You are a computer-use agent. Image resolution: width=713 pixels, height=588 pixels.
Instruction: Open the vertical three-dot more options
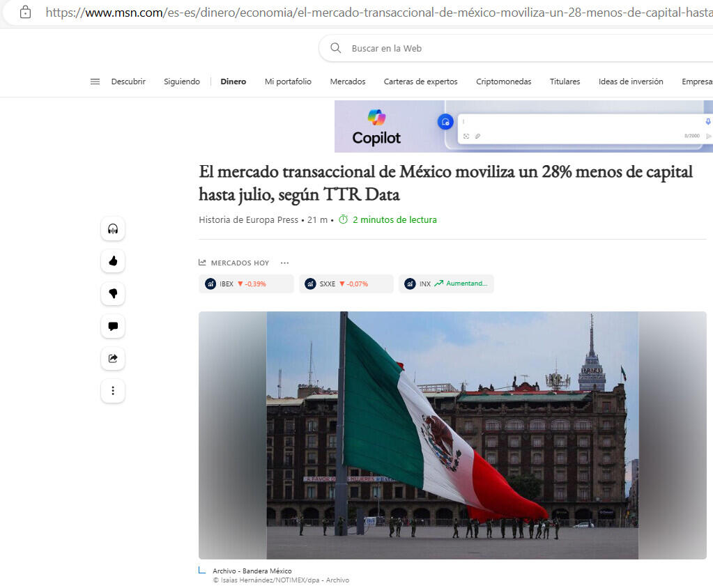coord(113,391)
